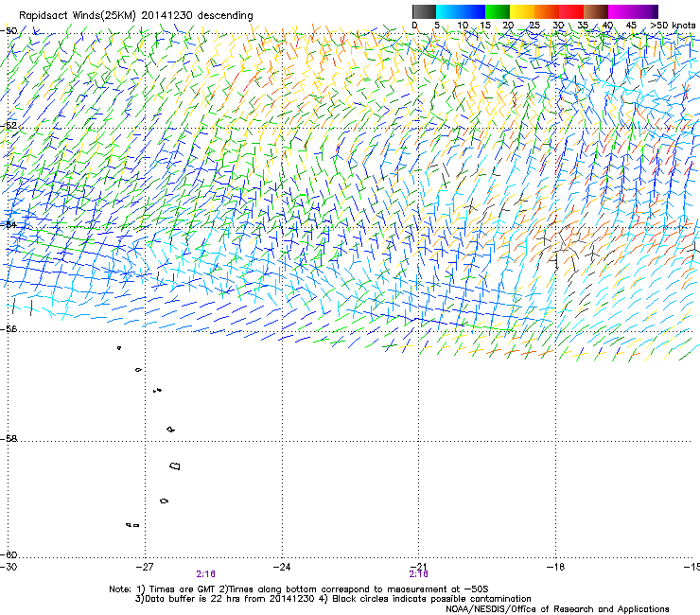Image resolution: width=700 pixels, height=615 pixels.
Task: Click the '45' legend scale label
Action: pyautogui.click(x=631, y=25)
